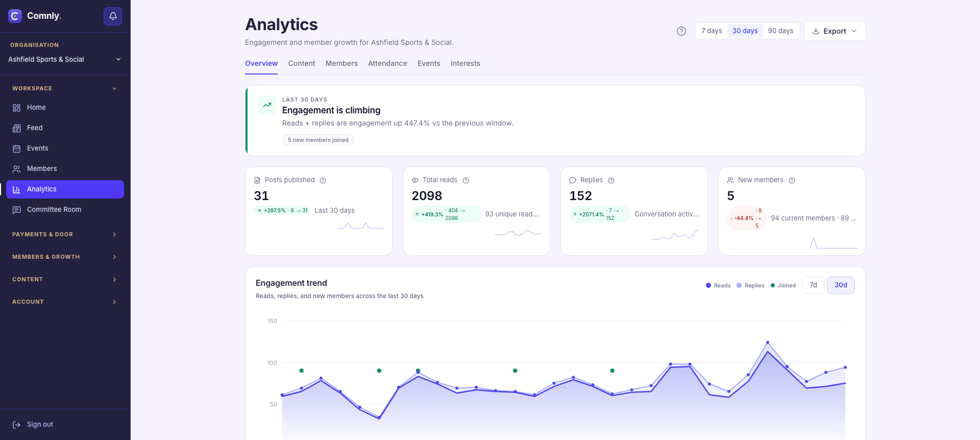
Task: Switch engagement trend to 7d
Action: pyautogui.click(x=813, y=285)
